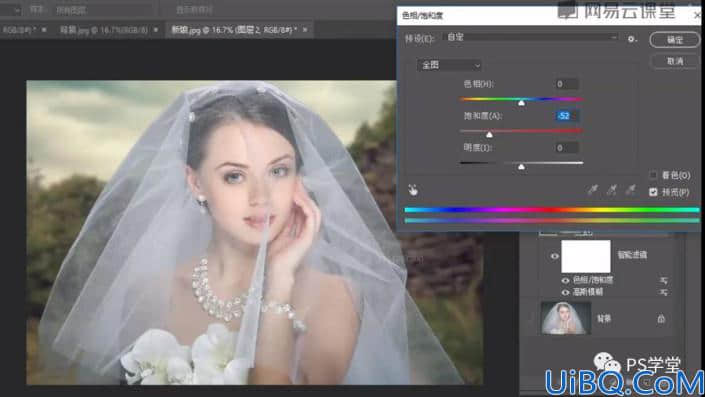Click the 色相(H) hue value field
The image size is (705, 397).
pyautogui.click(x=566, y=84)
